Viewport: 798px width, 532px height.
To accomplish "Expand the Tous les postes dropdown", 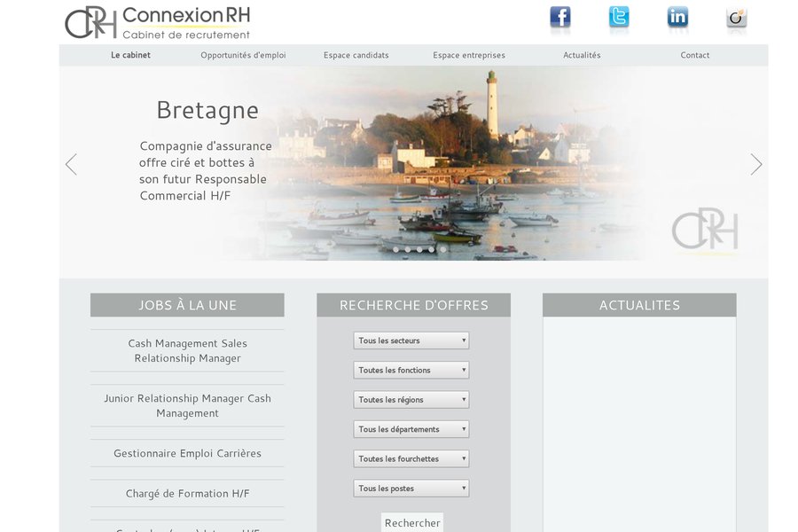I will pos(411,489).
